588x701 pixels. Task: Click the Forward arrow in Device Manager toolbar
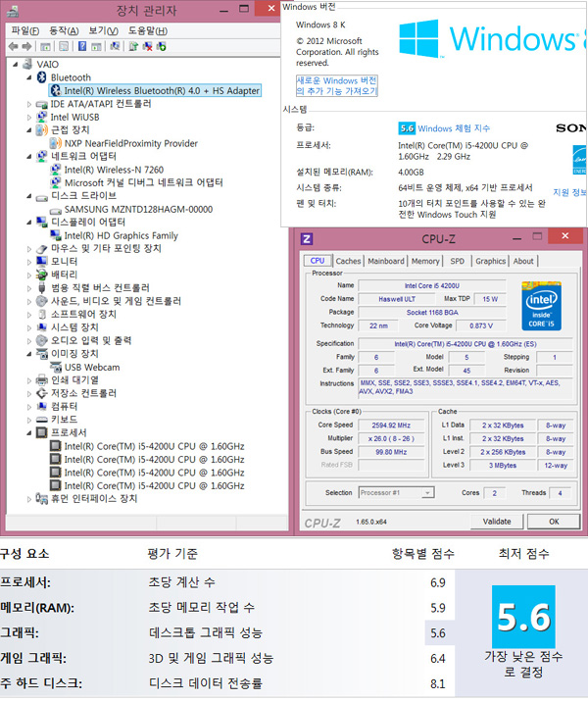26,46
